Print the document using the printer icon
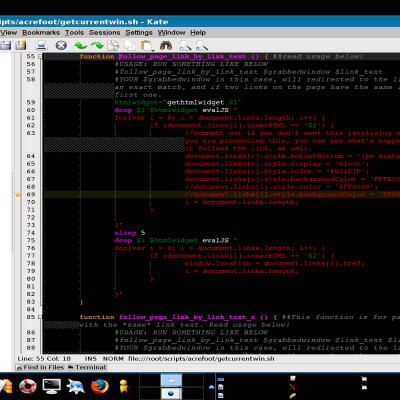The image size is (400, 400). 42,45
